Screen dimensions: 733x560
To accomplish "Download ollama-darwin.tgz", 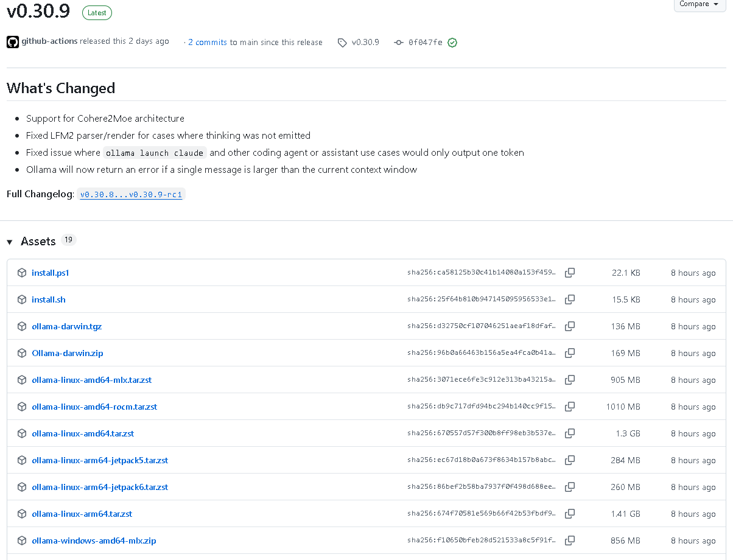I will click(x=67, y=326).
